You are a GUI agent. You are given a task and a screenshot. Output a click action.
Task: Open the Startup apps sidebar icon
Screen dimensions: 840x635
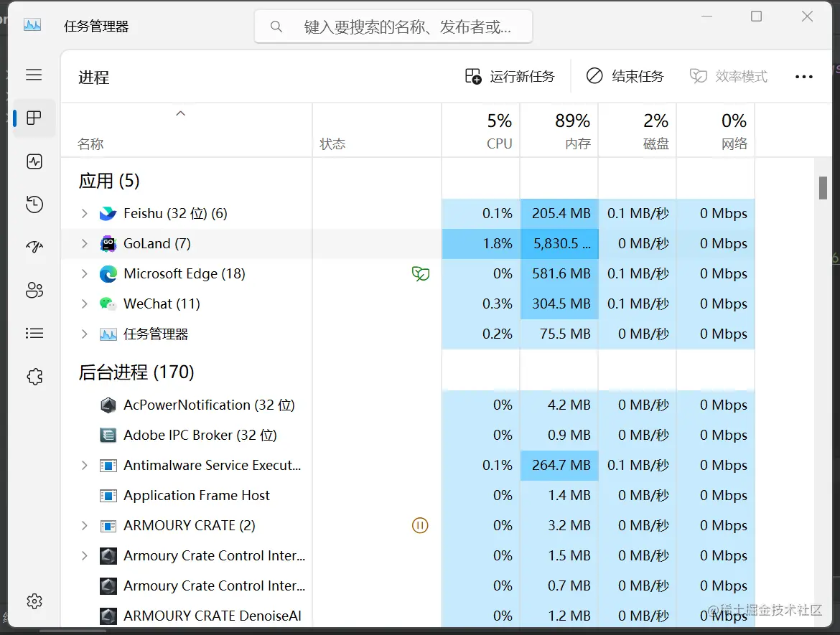[34, 247]
